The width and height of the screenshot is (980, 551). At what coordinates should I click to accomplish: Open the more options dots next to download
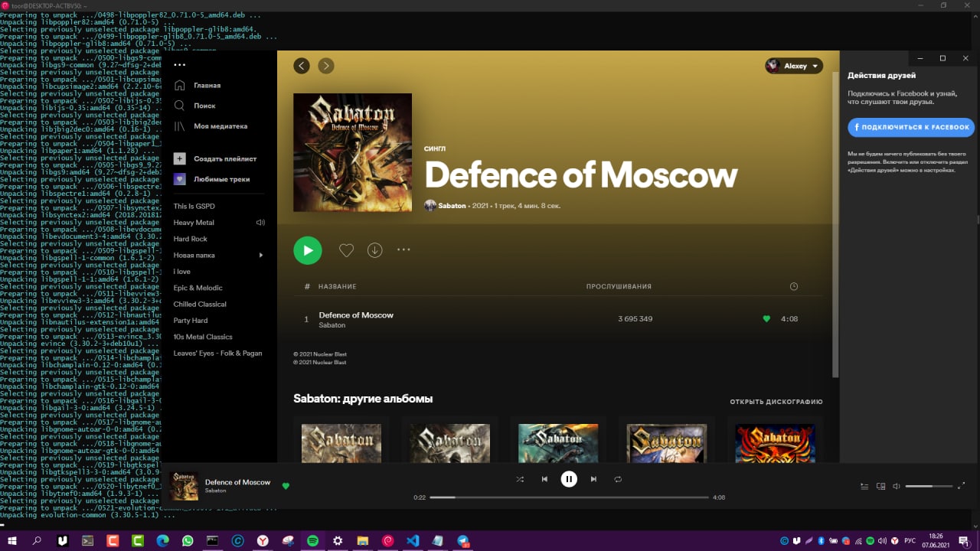(x=403, y=249)
